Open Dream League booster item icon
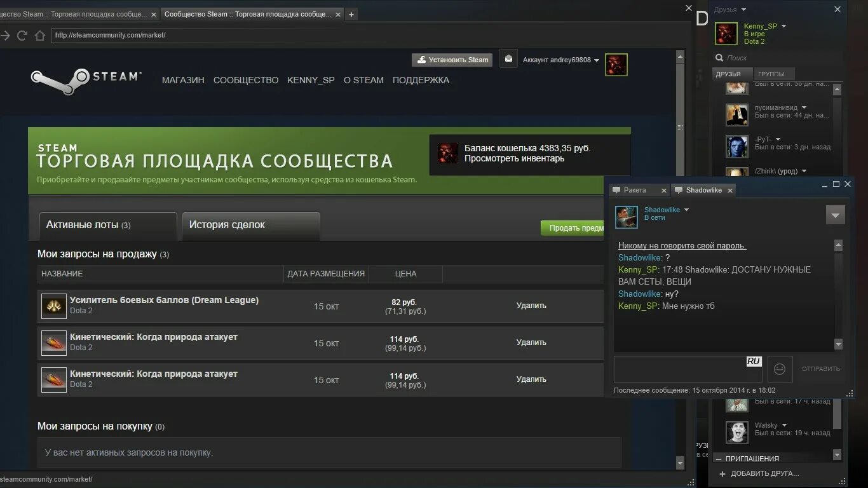Screen dimensions: 868x488 pos(54,306)
